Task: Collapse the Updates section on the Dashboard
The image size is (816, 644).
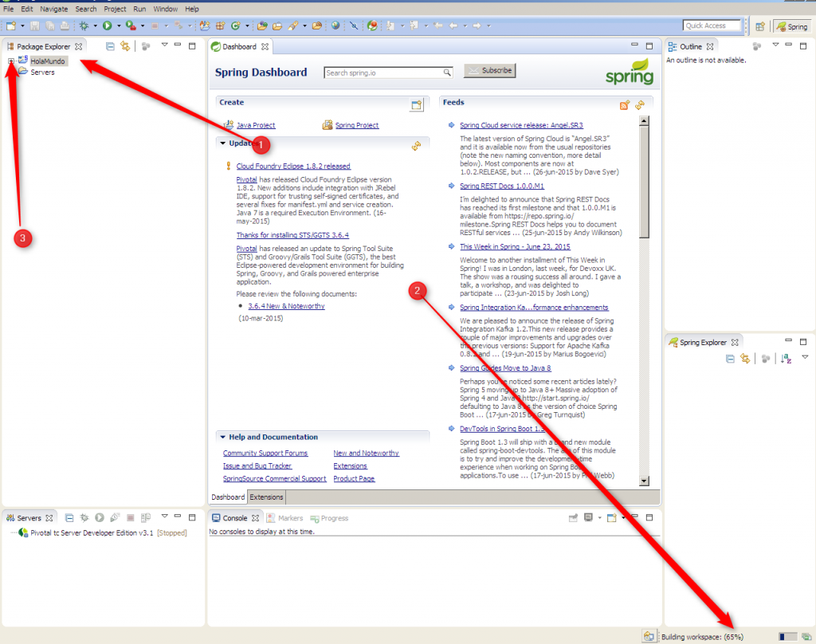Action: coord(223,143)
